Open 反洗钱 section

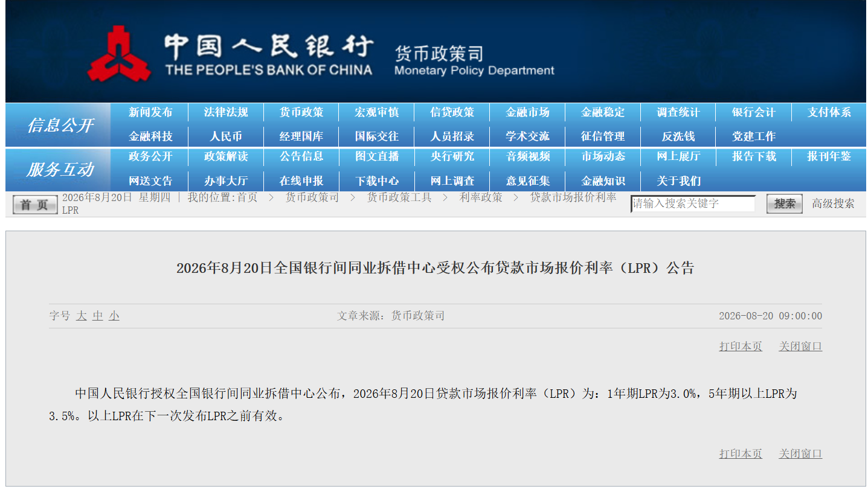click(679, 136)
